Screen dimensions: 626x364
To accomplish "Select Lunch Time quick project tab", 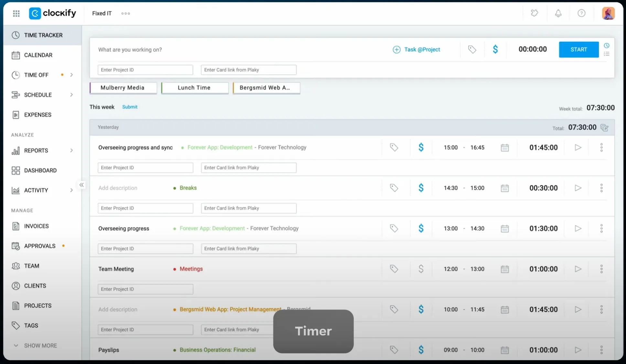I will point(194,88).
